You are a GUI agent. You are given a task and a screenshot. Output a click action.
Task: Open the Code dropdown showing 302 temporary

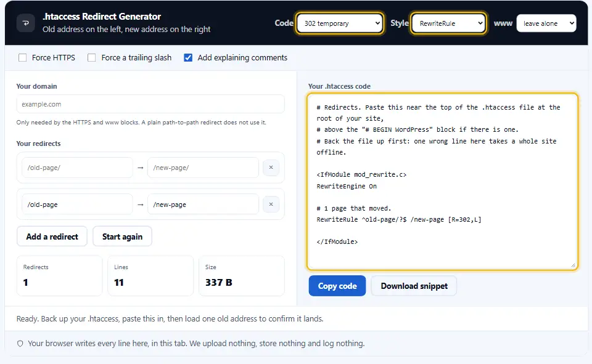pos(340,23)
